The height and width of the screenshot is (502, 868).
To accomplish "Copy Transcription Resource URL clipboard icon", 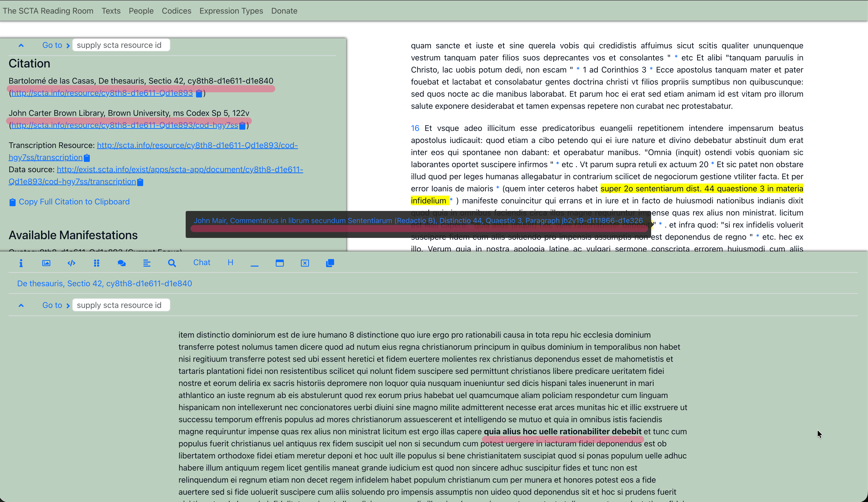I will [87, 158].
